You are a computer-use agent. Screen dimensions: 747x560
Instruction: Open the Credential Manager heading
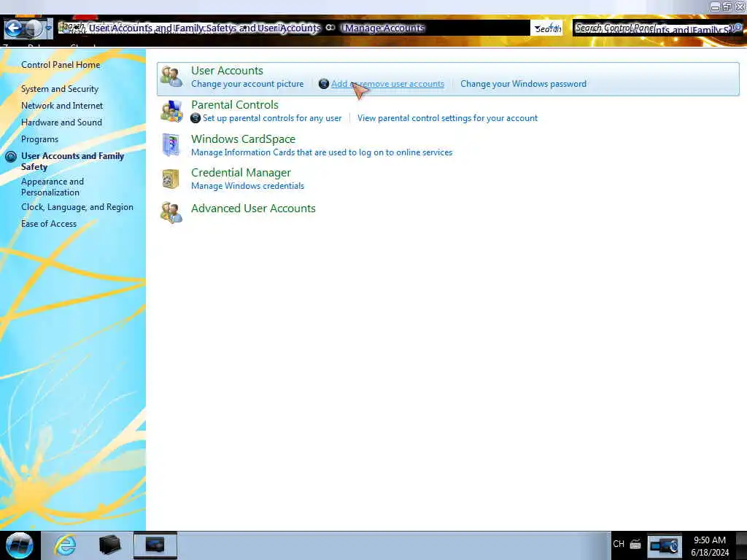241,173
